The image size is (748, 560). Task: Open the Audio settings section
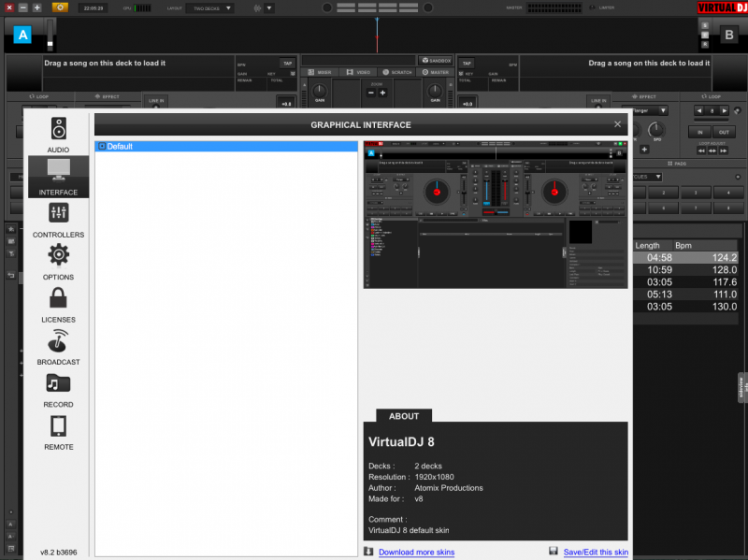59,135
